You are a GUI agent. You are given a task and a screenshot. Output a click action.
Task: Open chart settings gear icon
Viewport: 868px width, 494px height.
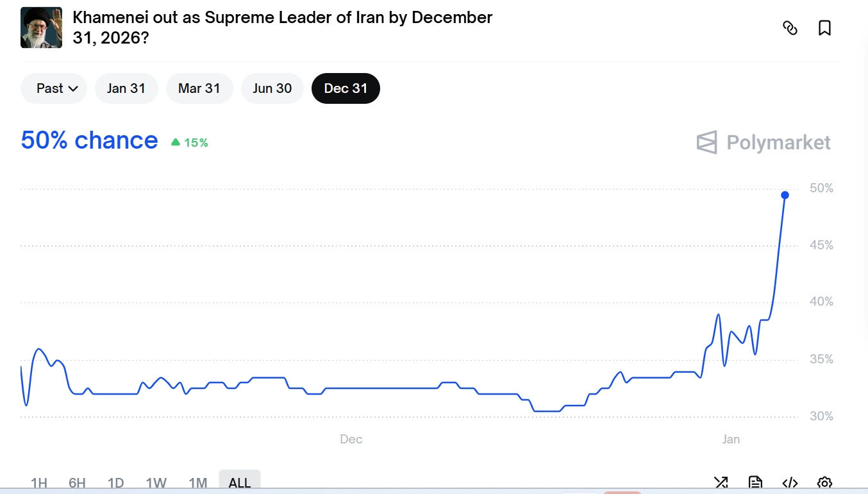pos(824,482)
